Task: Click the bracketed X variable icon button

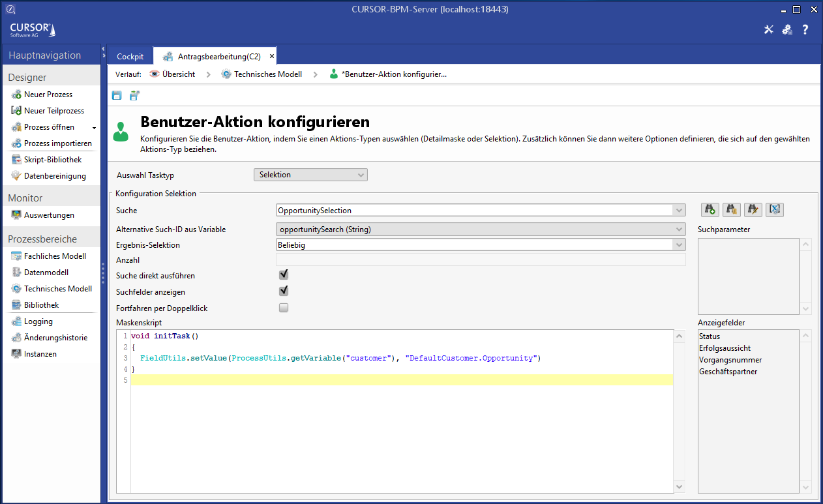Action: (x=775, y=209)
